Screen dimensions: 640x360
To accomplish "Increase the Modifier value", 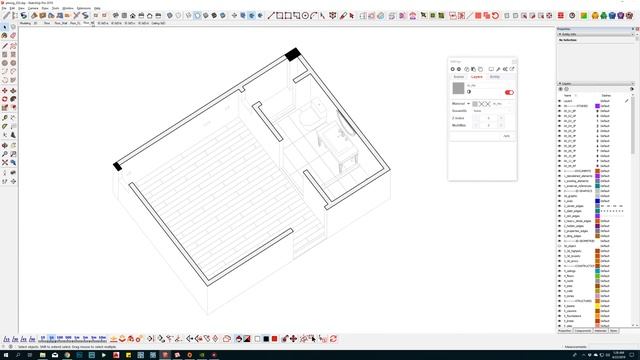I will pyautogui.click(x=501, y=125).
